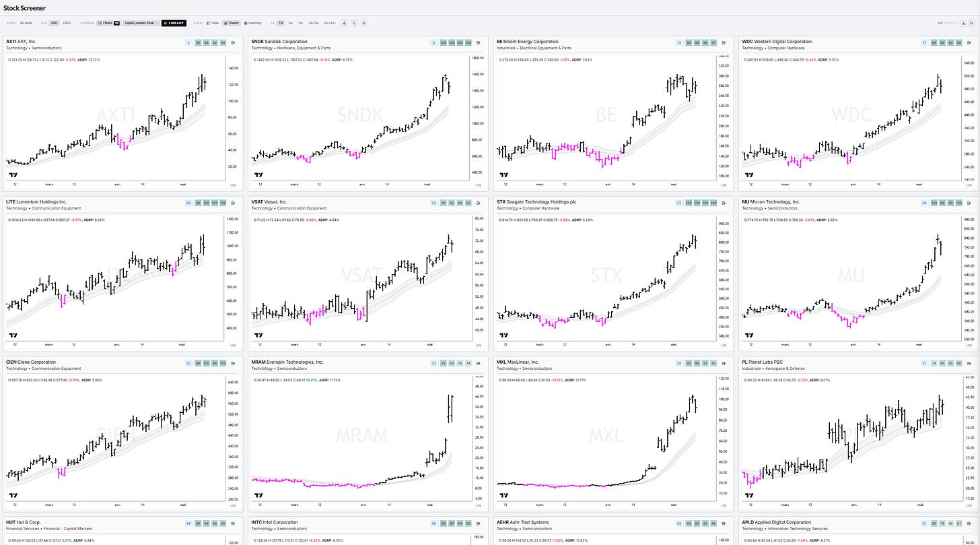Click the TradingView logo on SNDK chart

(x=259, y=174)
